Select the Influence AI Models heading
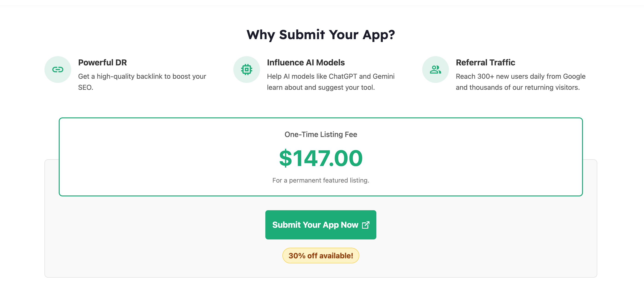Image resolution: width=644 pixels, height=297 pixels. (x=305, y=62)
